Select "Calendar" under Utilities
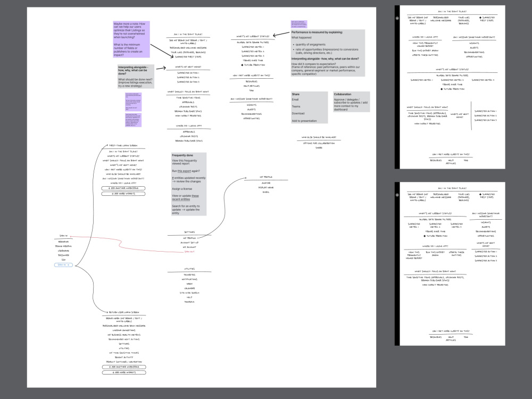This screenshot has height=399, width=532. [x=189, y=288]
